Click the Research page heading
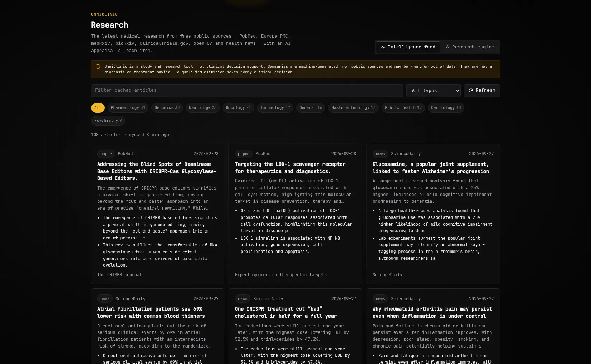Viewport: 591px width, 364px height. coord(109,25)
